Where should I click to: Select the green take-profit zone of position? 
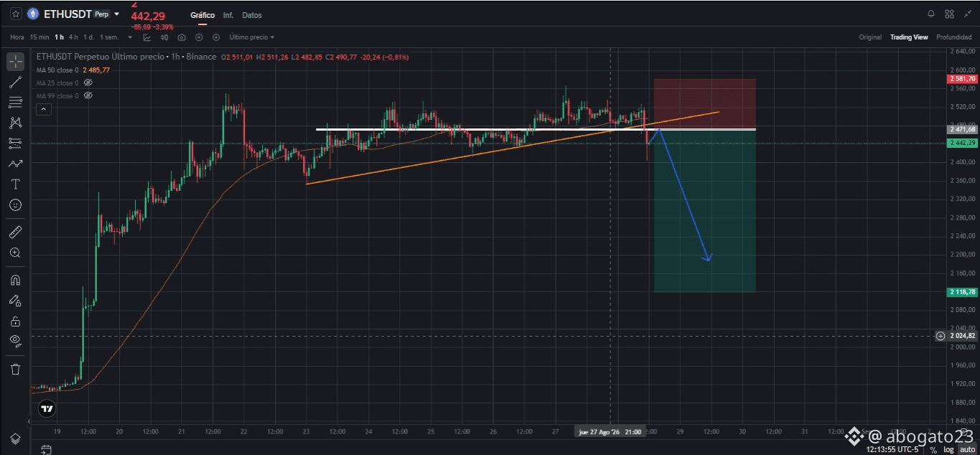pos(704,212)
